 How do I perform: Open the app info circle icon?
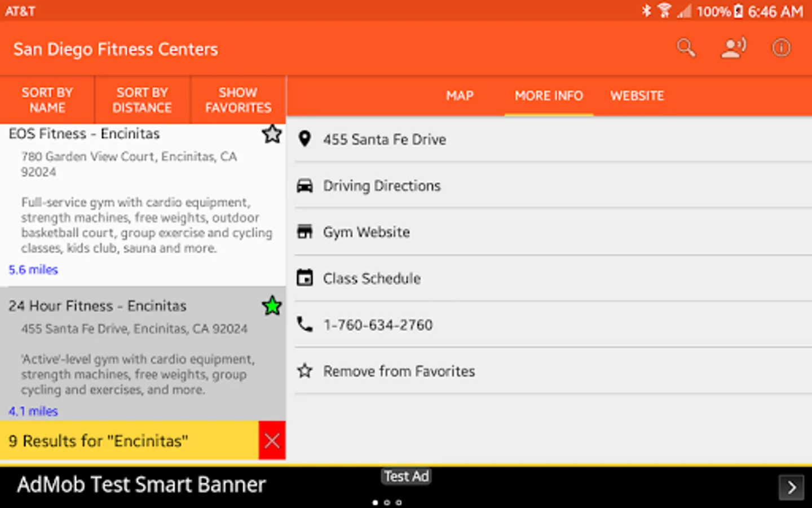tap(781, 48)
